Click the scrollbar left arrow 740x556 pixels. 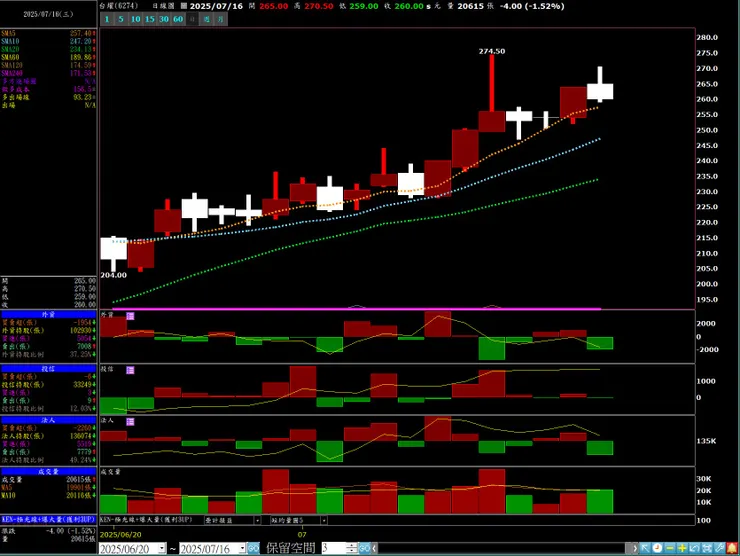(374, 548)
